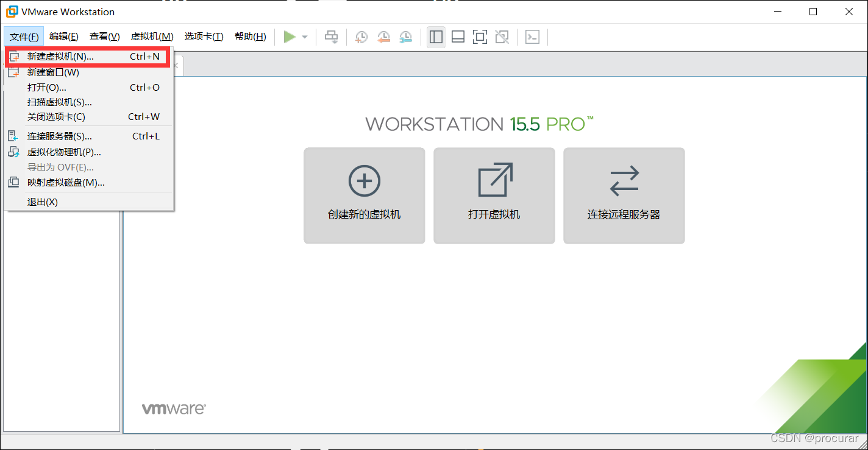Open the 选项卡(T) menu
The image size is (868, 450).
point(204,37)
